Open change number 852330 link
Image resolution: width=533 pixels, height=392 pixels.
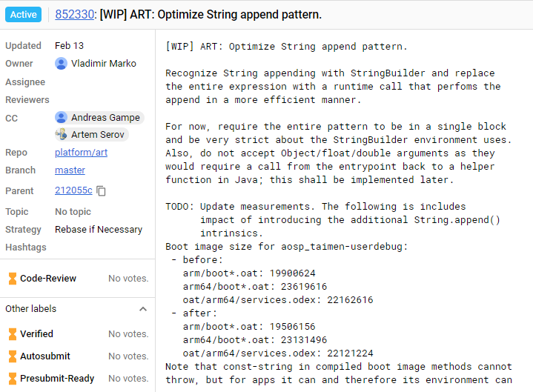[x=74, y=15]
